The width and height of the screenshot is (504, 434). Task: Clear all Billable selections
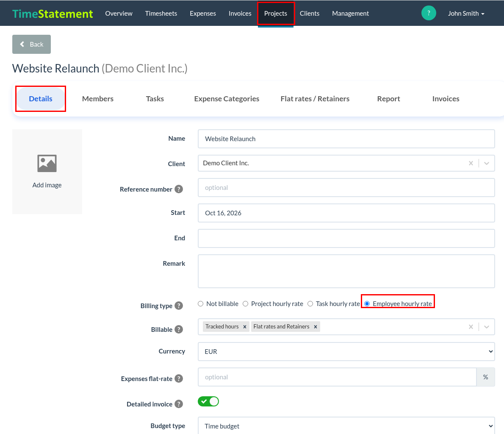pyautogui.click(x=471, y=327)
